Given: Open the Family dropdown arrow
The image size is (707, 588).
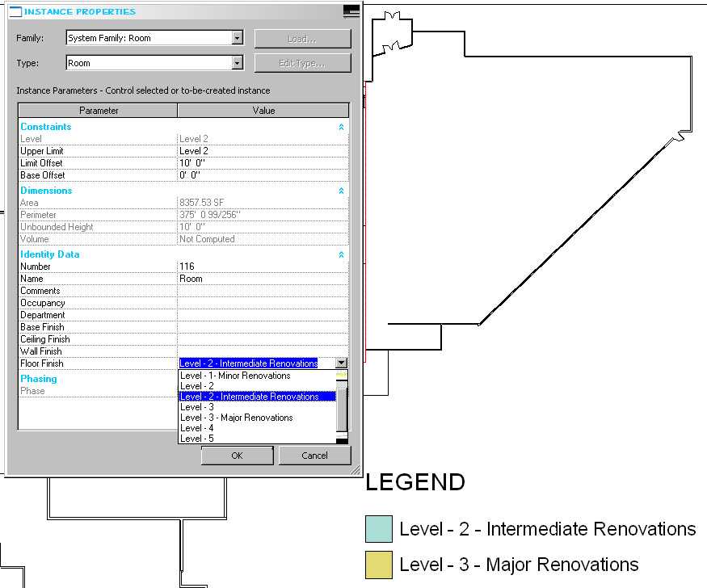Looking at the screenshot, I should (x=238, y=38).
